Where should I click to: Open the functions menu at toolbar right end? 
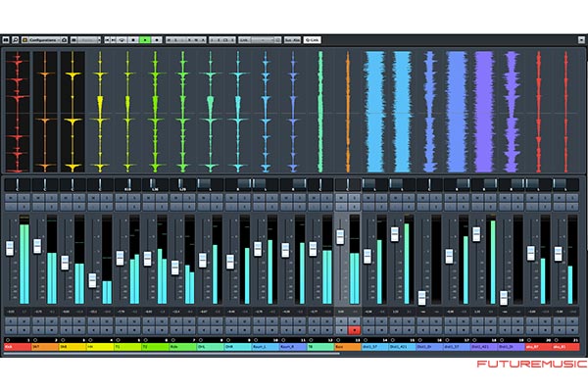(581, 40)
